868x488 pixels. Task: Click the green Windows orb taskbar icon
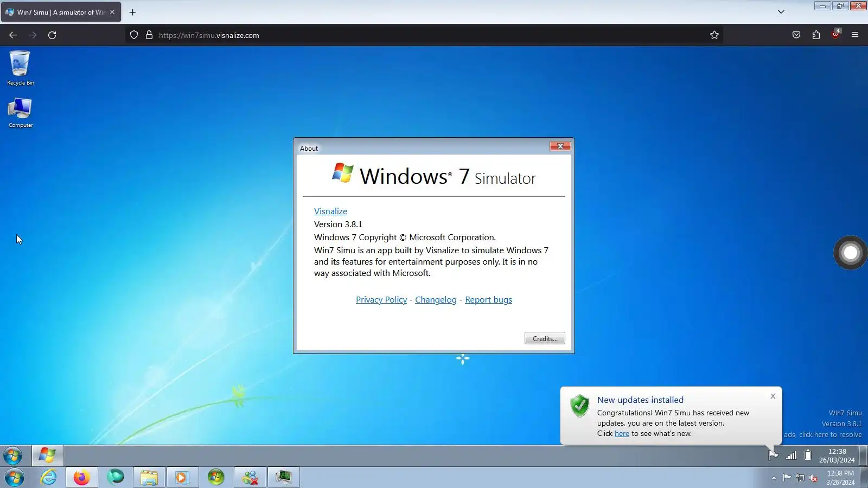click(216, 478)
